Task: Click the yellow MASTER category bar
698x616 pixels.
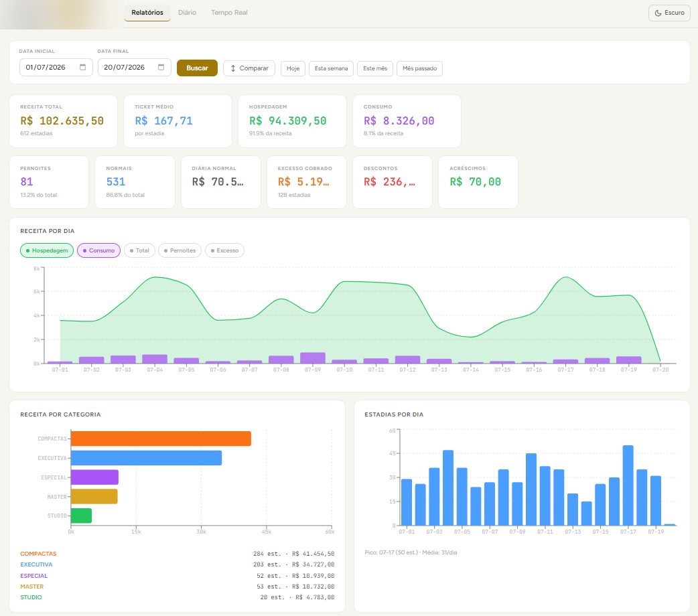Action: [94, 496]
